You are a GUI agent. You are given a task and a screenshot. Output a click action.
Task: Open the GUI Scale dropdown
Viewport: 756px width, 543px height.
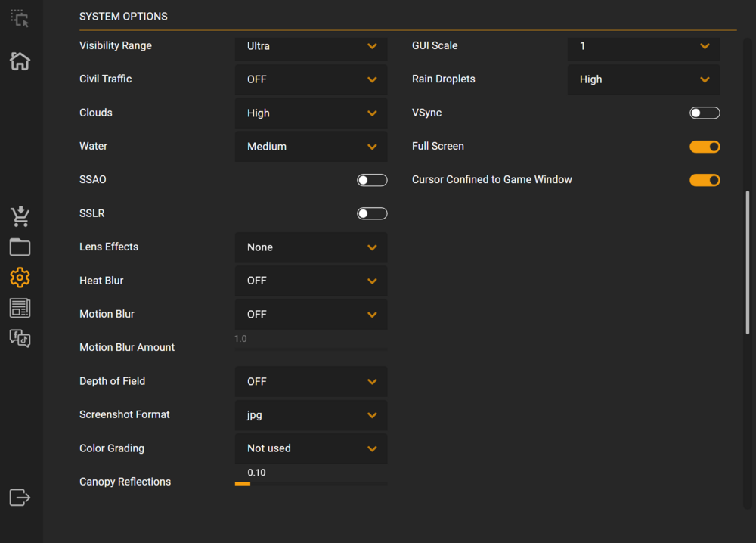[x=643, y=46]
